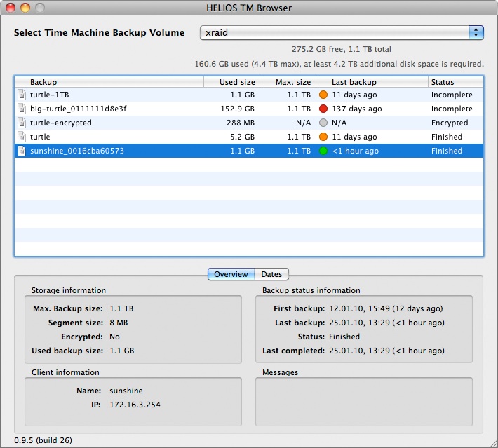Click the orange status dot for turtle-1TB

[x=323, y=95]
